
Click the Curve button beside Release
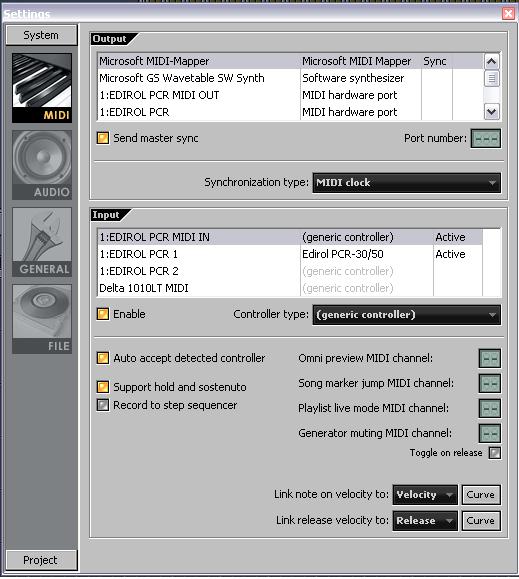pyautogui.click(x=481, y=521)
